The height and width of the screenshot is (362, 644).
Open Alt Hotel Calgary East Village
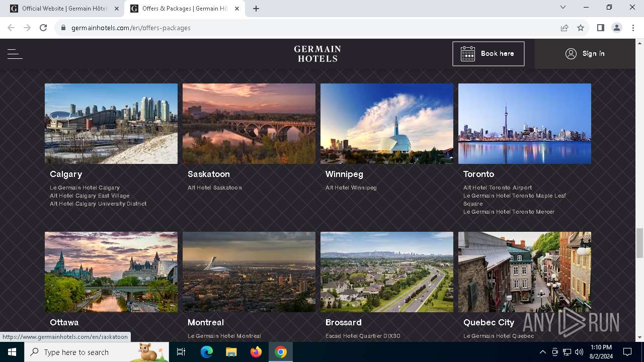[90, 196]
